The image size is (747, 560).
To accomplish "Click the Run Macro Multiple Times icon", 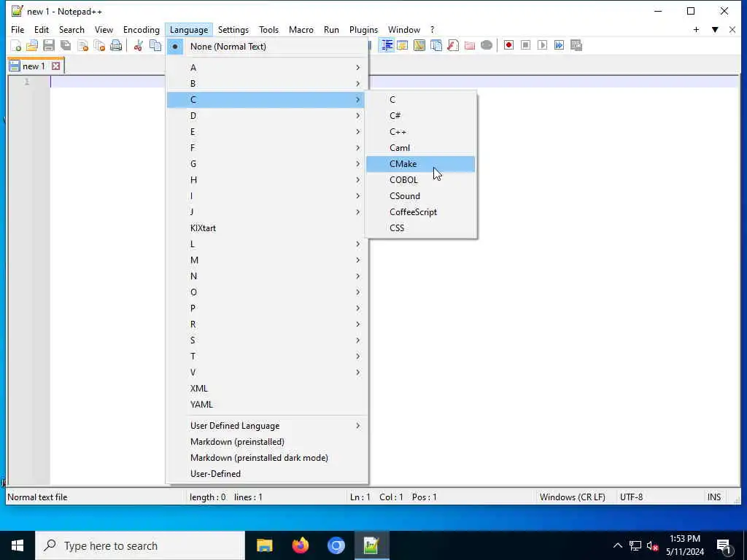I will 559,45.
